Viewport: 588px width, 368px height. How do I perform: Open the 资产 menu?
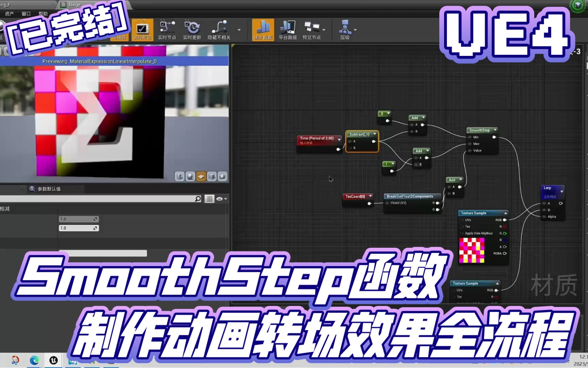pyautogui.click(x=9, y=14)
